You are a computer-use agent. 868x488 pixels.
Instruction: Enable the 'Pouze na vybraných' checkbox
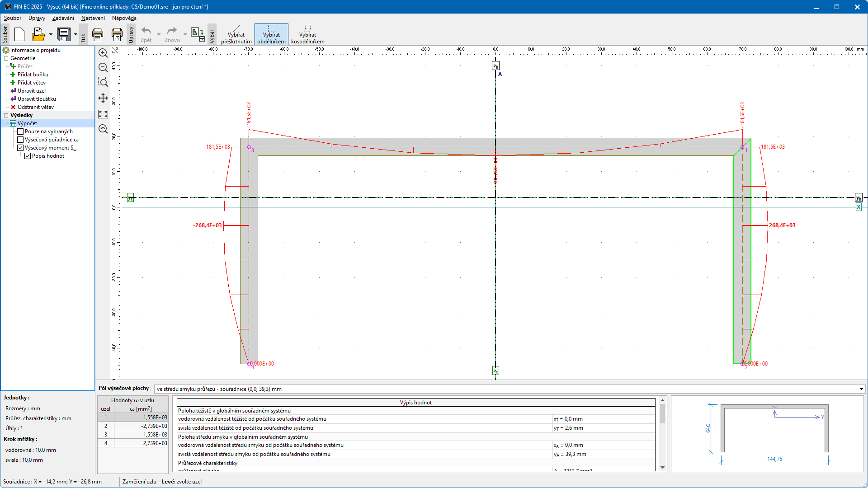click(x=20, y=131)
